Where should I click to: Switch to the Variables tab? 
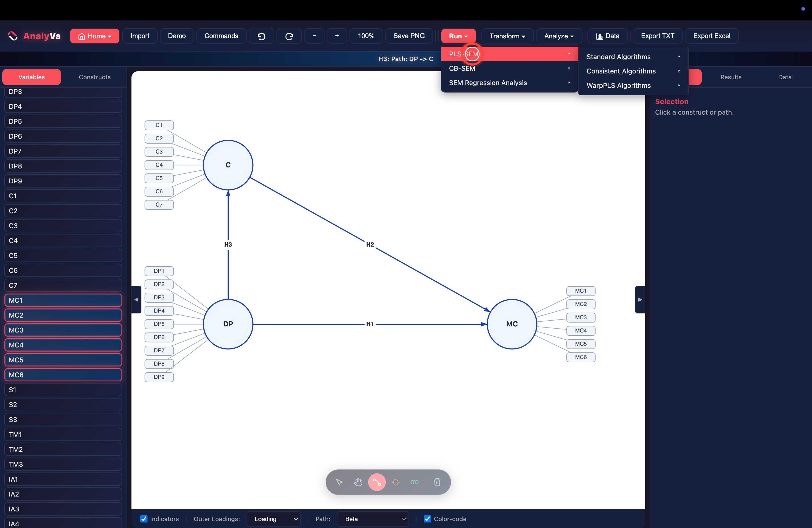click(x=32, y=77)
